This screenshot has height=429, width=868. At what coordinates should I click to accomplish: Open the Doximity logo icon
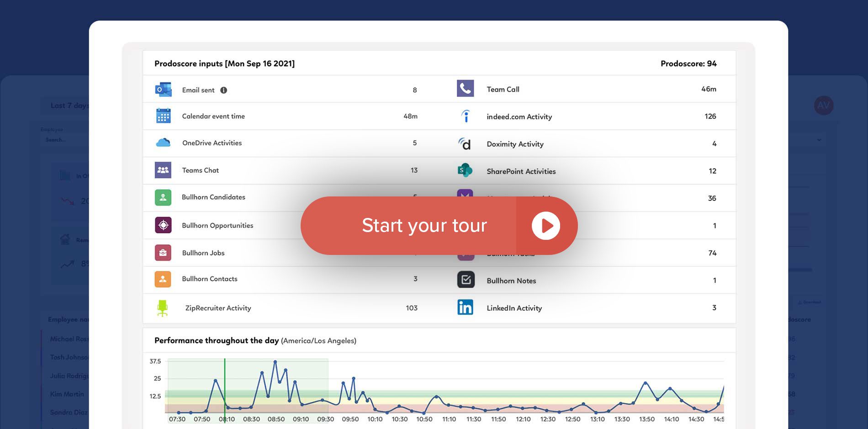click(x=465, y=144)
